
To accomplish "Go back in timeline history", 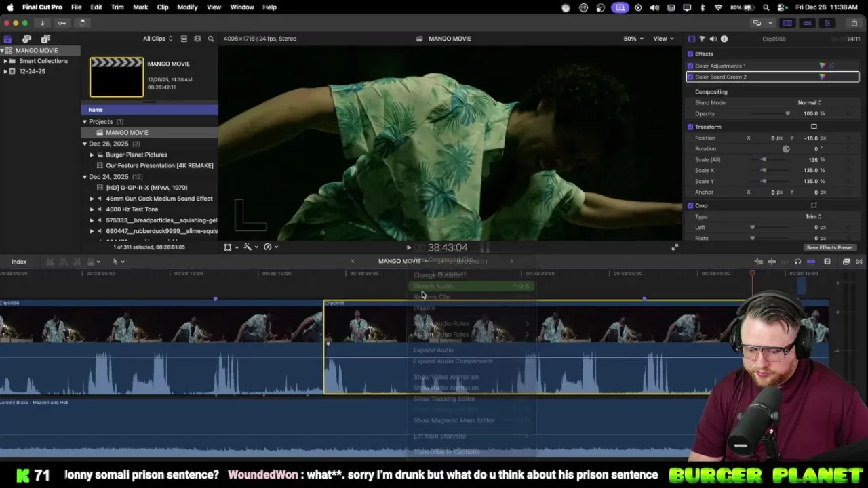I will click(x=353, y=261).
